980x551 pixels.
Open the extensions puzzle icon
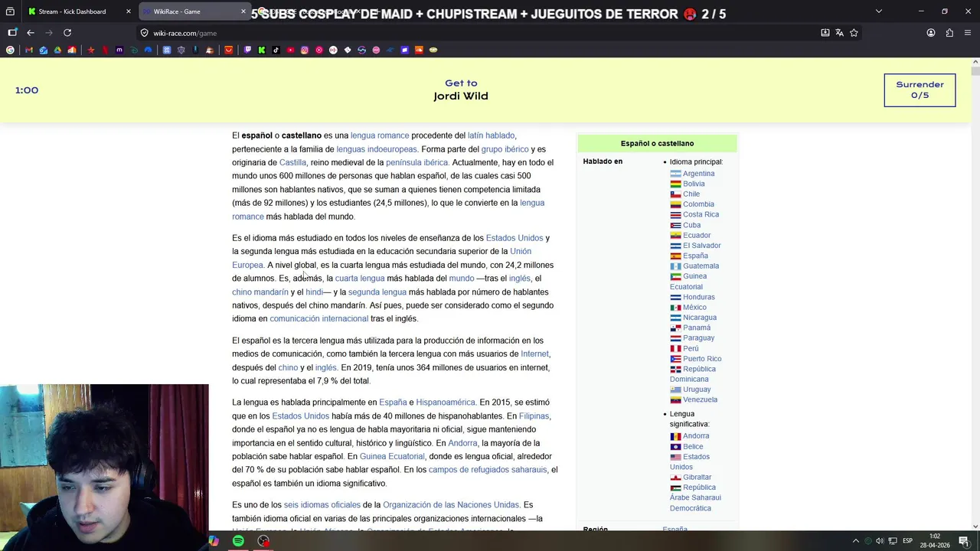coord(949,33)
